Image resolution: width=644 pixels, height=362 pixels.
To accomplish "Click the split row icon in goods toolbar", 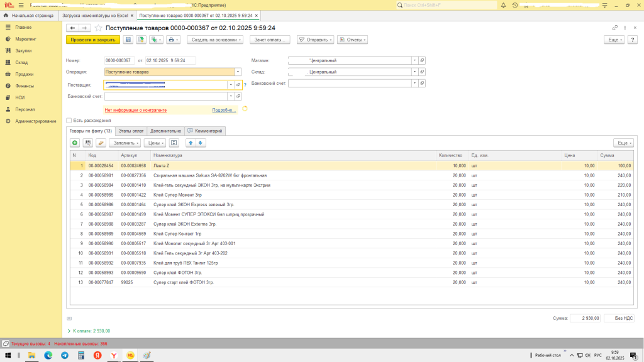I will point(174,143).
